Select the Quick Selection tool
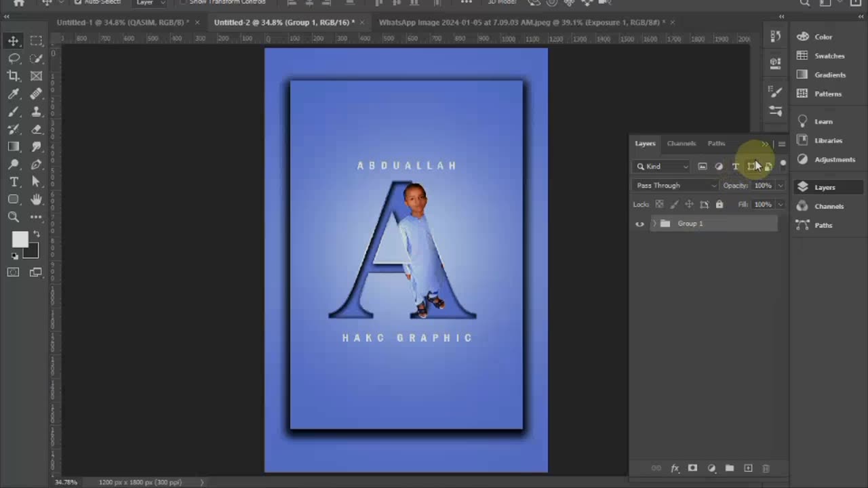This screenshot has width=868, height=488. coord(37,59)
